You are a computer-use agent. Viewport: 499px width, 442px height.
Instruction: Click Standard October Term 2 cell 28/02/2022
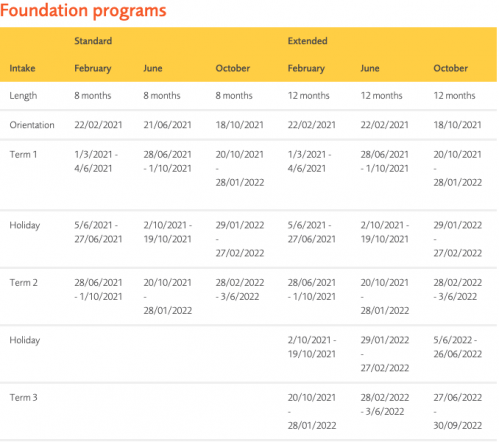[x=240, y=290]
